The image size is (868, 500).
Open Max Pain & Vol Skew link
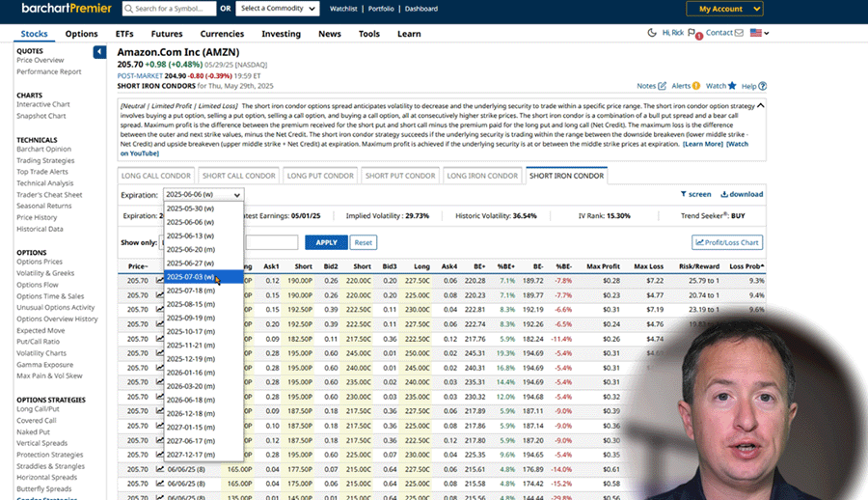click(x=49, y=375)
